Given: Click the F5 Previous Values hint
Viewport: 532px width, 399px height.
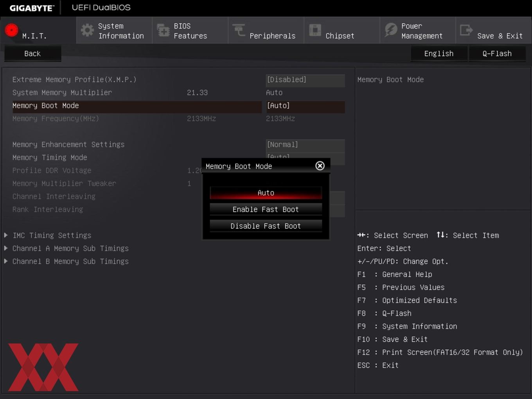Looking at the screenshot, I should click(401, 288).
